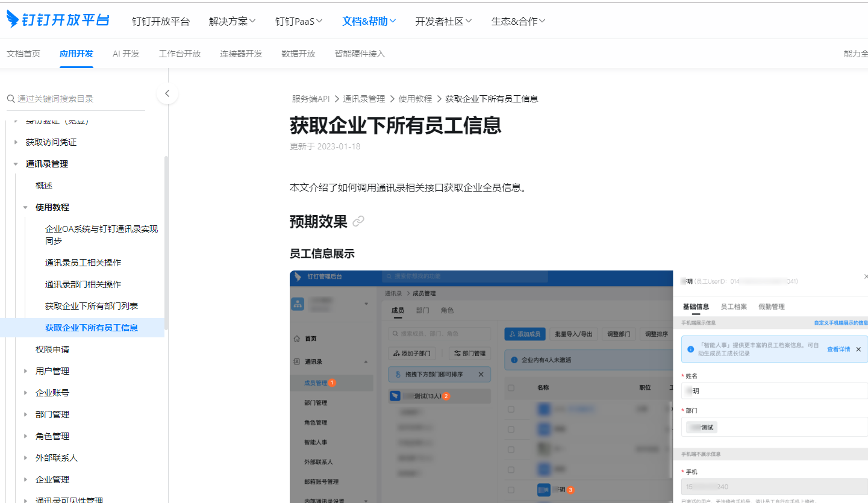The image size is (868, 503).
Task: Open the 连接器开发 tab
Action: (x=242, y=54)
